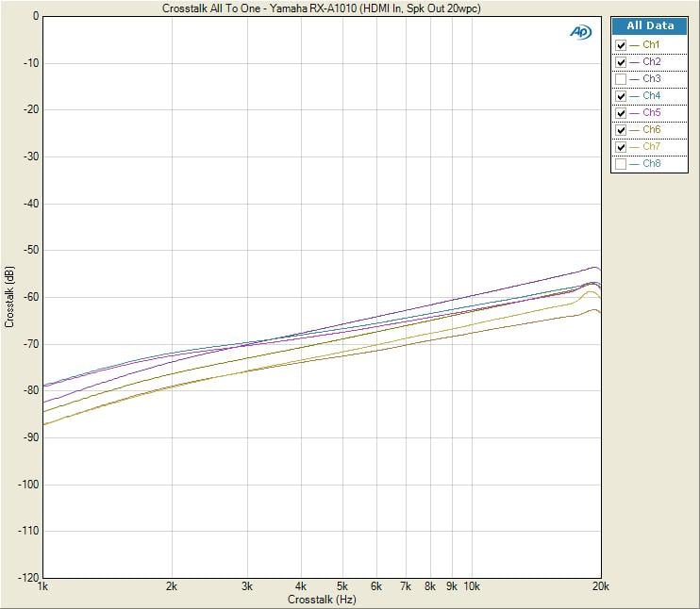Uncheck the Ch1 trace checkbox
700x609 pixels.
(x=621, y=45)
